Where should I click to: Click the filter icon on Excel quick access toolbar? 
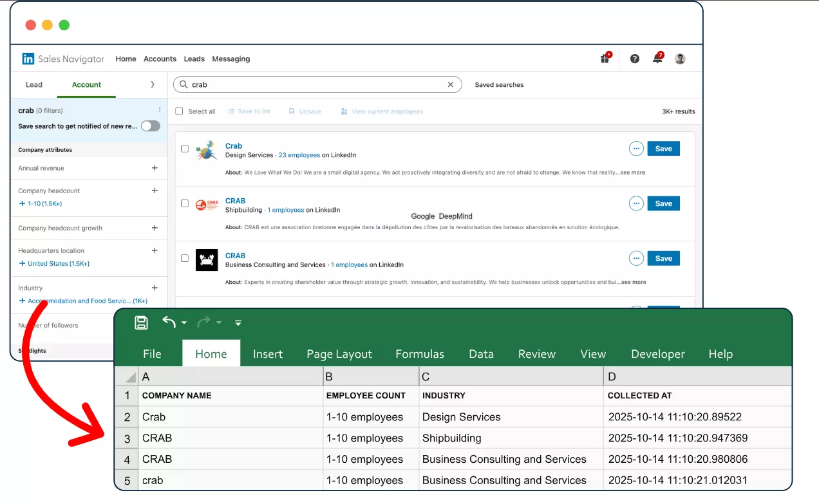click(x=238, y=323)
